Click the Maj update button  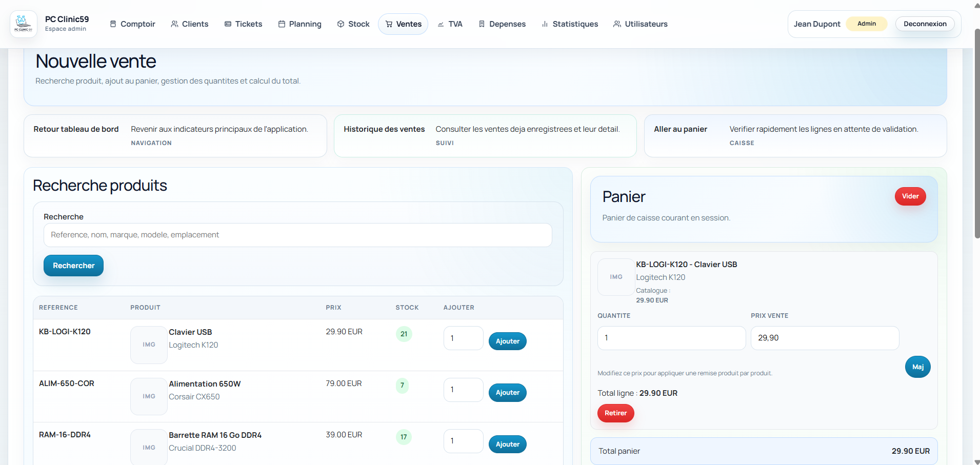pyautogui.click(x=917, y=367)
